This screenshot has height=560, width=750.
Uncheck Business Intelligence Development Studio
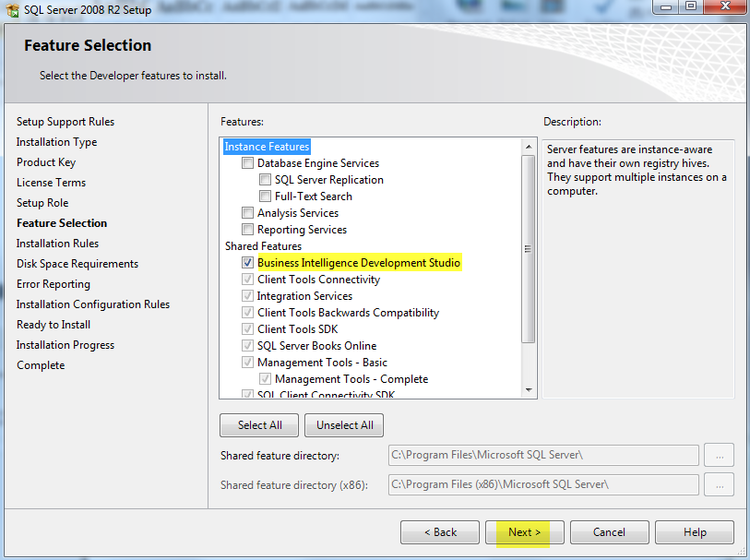pyautogui.click(x=247, y=263)
